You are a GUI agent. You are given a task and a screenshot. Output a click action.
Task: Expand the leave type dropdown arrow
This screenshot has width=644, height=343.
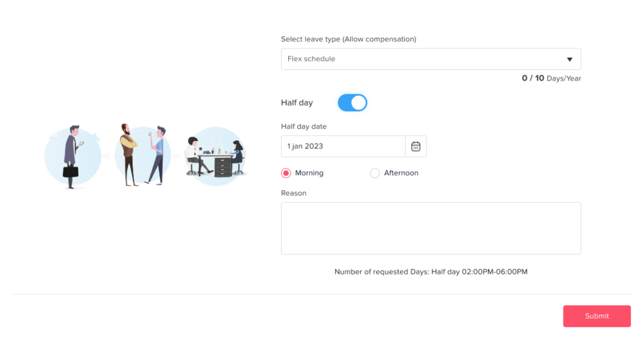click(x=569, y=59)
